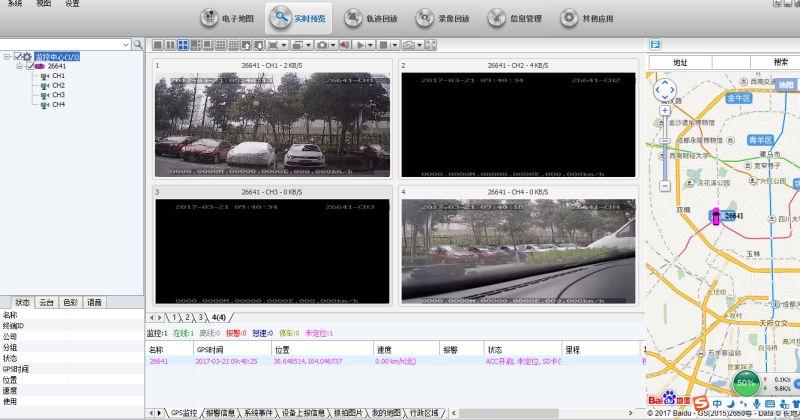Select CH1 channel in device tree

click(x=58, y=76)
